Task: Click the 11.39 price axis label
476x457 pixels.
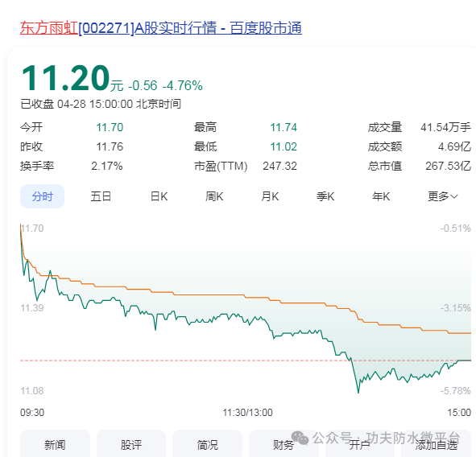Action: [32, 308]
